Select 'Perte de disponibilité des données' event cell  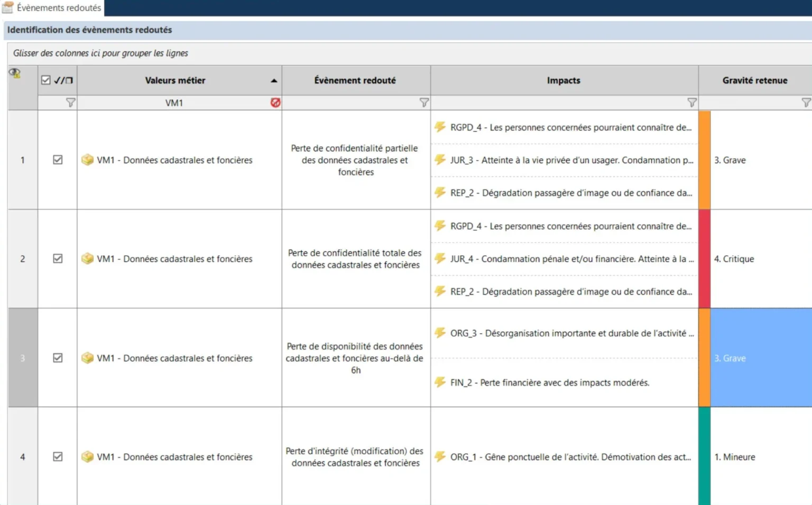point(356,358)
